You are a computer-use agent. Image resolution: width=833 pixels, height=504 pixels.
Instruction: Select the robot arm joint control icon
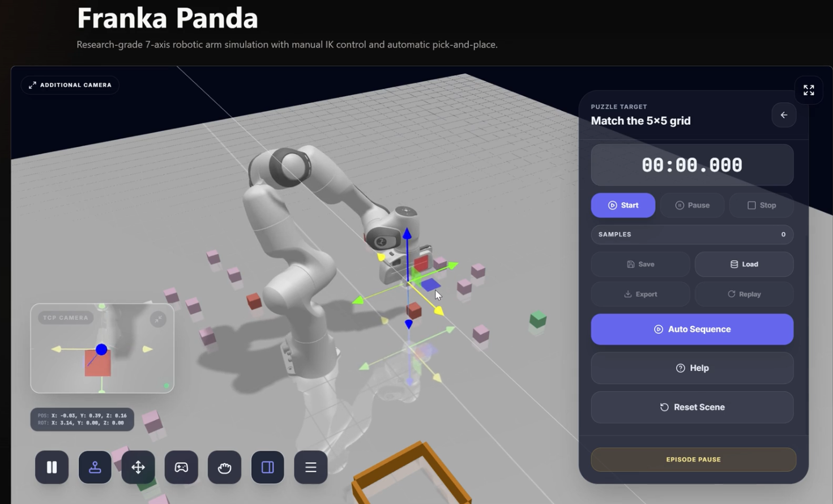click(x=95, y=467)
